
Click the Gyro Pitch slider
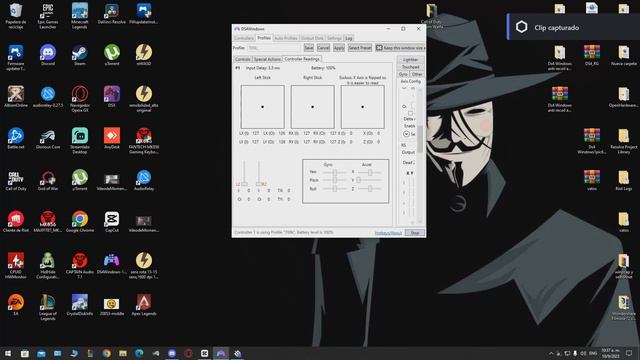tap(334, 180)
